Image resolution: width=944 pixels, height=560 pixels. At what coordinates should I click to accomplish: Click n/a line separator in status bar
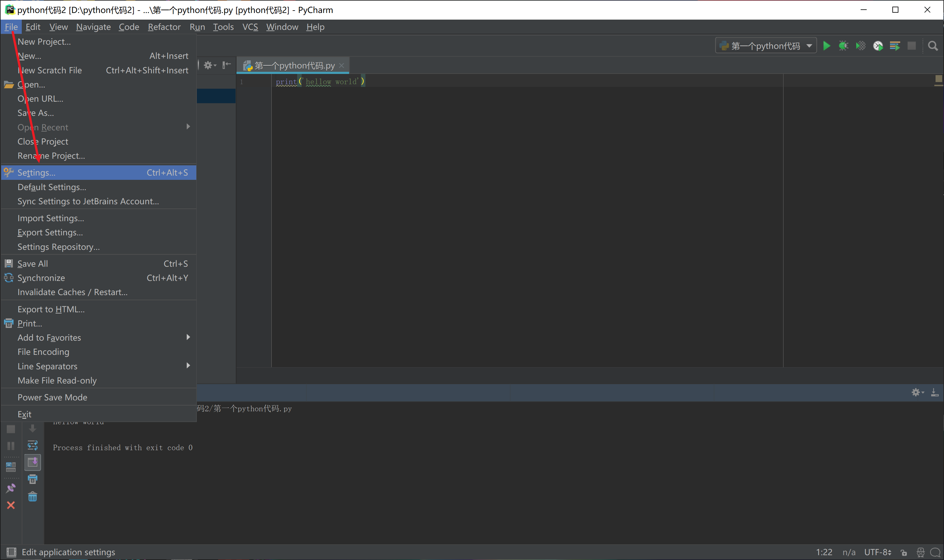(849, 552)
